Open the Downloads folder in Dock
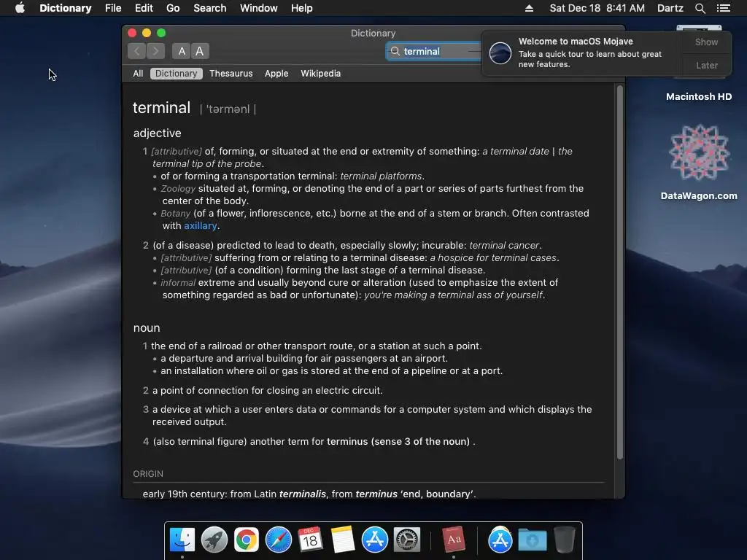This screenshot has width=747, height=560. 532,540
